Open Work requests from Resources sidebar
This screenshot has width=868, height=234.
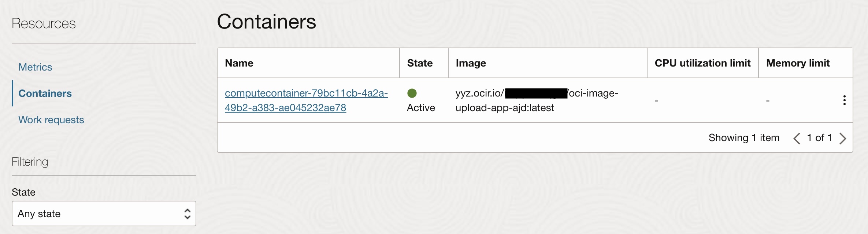click(51, 120)
